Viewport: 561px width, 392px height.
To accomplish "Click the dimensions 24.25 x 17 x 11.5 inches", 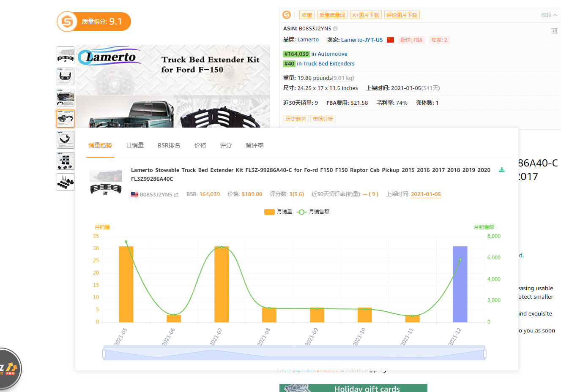I will point(327,88).
